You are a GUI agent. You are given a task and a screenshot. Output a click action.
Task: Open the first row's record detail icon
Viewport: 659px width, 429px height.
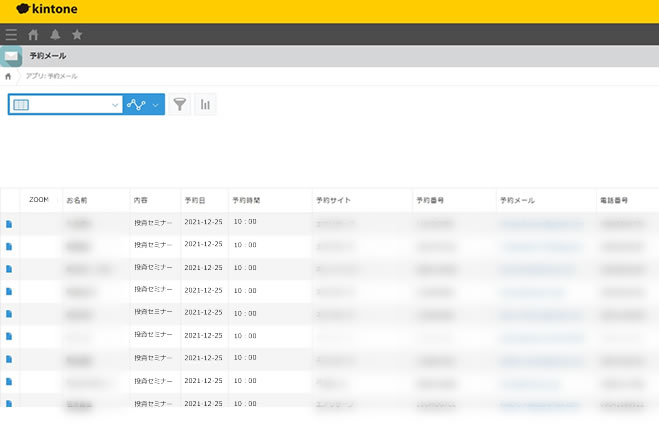pos(10,224)
